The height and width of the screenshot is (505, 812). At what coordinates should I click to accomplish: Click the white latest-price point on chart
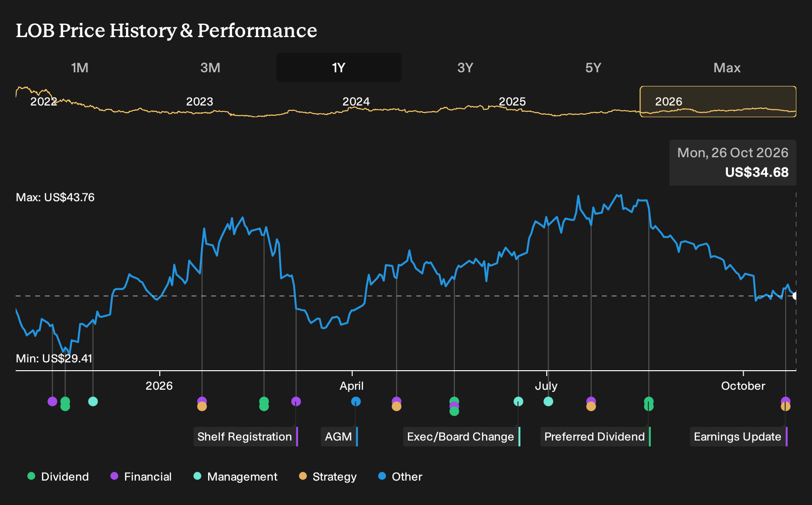click(x=795, y=296)
